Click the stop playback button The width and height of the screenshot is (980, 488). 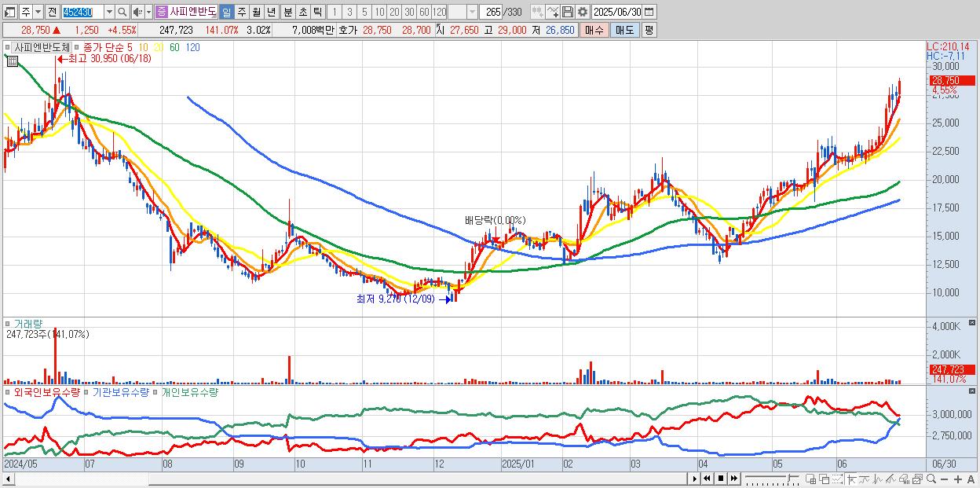[x=721, y=479]
